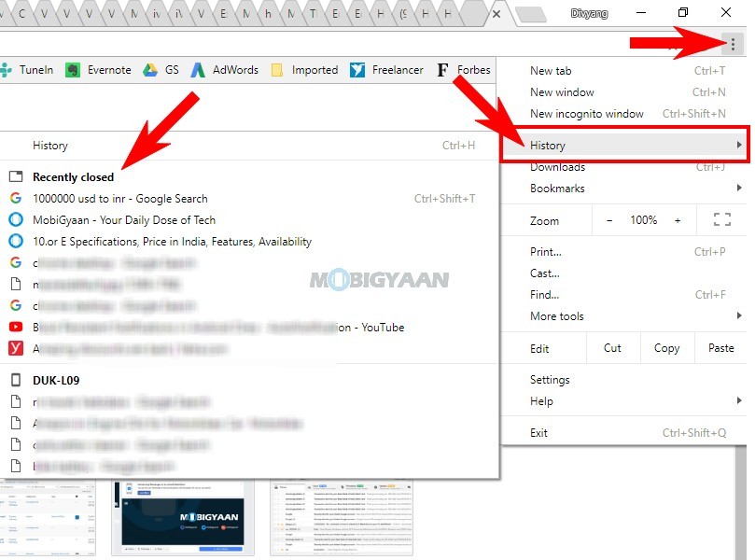The width and height of the screenshot is (755, 560).
Task: Open the Gmail inbox thumbnail
Action: click(342, 518)
